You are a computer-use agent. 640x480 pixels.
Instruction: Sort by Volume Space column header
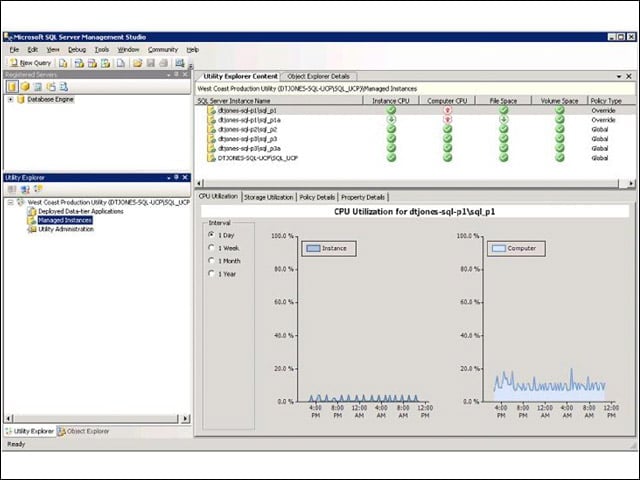click(559, 100)
